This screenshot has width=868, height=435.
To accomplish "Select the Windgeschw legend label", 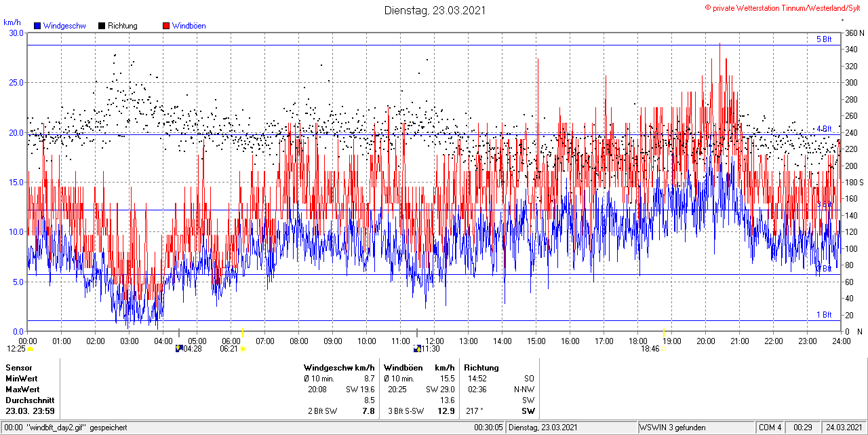I will point(64,26).
